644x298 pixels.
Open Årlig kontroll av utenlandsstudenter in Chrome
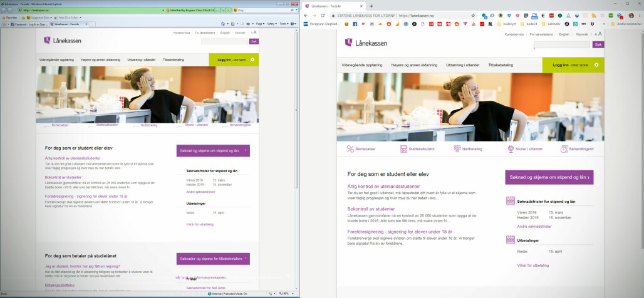tap(383, 187)
